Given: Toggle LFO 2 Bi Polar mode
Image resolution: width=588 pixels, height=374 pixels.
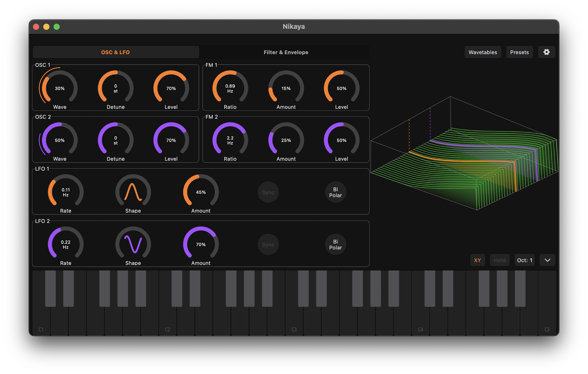Looking at the screenshot, I should coord(335,244).
